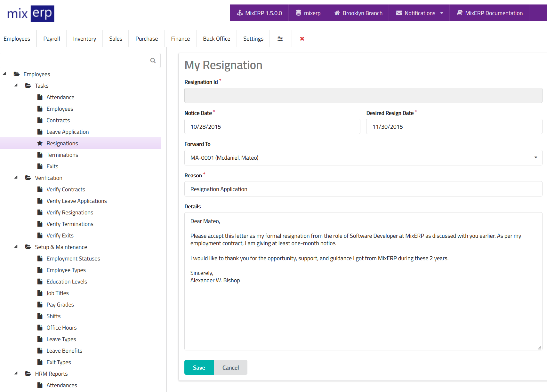Open the Back Office menu

(216, 39)
